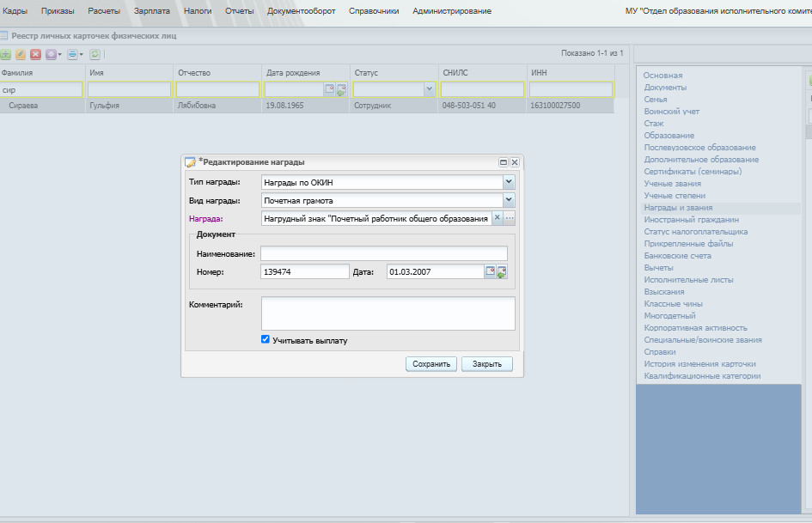Toggle the Учитывать выплату checkbox

(266, 340)
